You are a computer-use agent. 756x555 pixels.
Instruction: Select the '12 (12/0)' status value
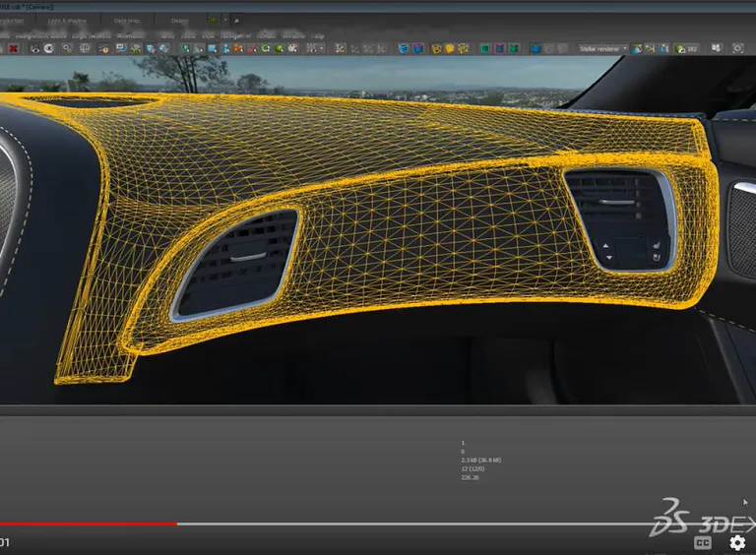coord(472,468)
